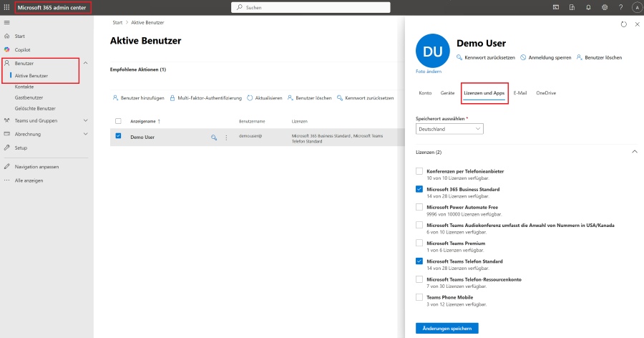Toggle the select-all checkbox in table header

coord(118,121)
